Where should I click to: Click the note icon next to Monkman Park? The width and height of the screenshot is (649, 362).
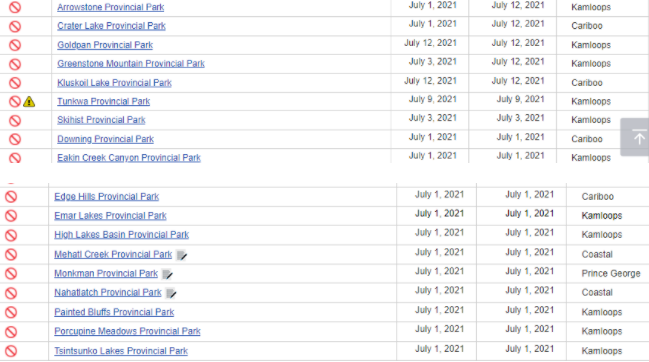click(x=168, y=274)
